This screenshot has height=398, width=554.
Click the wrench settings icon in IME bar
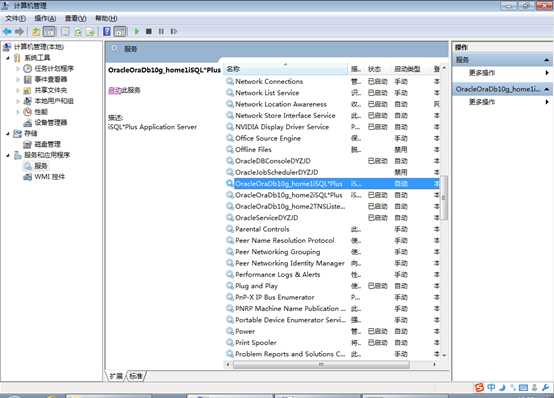coord(546,388)
